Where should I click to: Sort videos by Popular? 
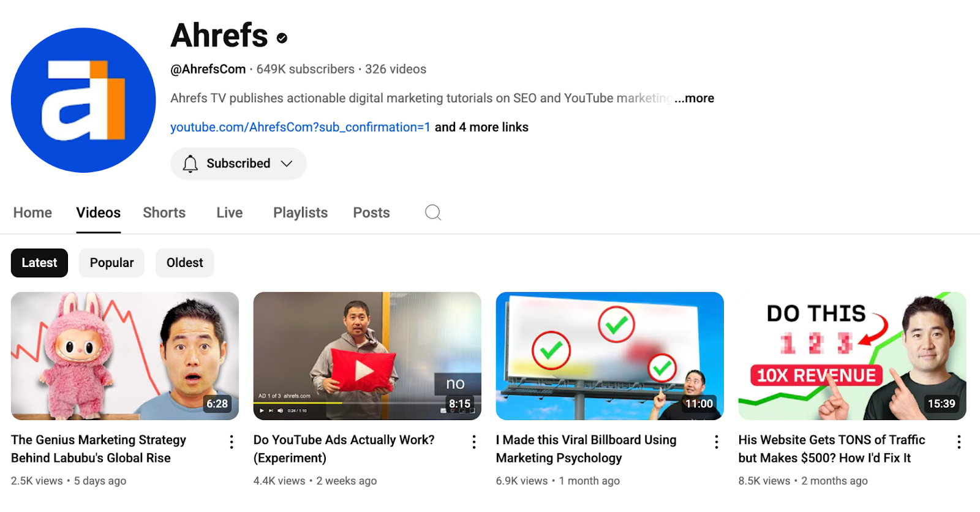click(x=111, y=263)
